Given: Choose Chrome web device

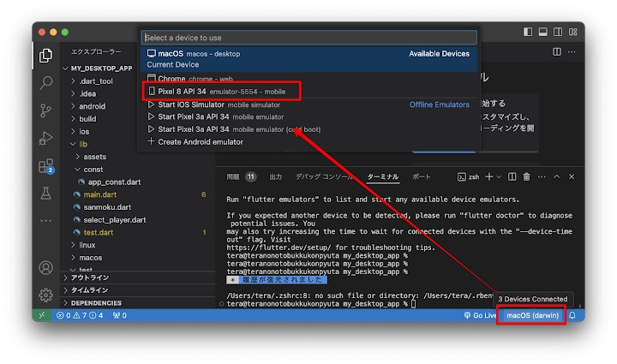Looking at the screenshot, I should click(x=309, y=78).
